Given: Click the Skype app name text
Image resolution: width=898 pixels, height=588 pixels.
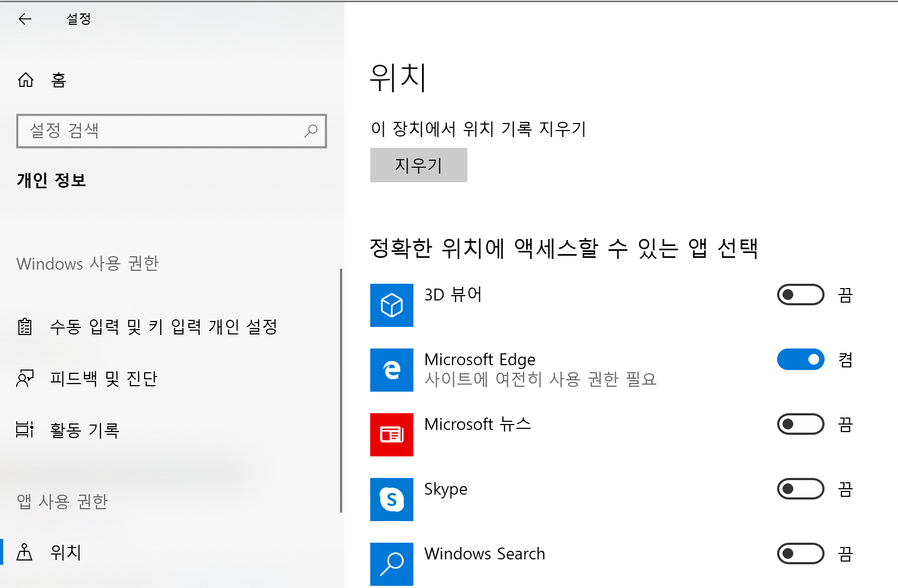Looking at the screenshot, I should click(446, 489).
